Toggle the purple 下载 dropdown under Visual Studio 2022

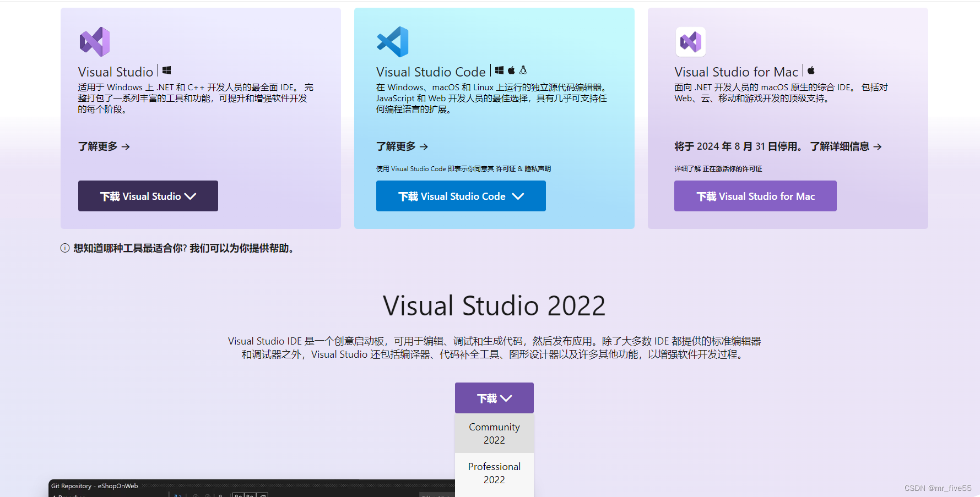pyautogui.click(x=494, y=398)
